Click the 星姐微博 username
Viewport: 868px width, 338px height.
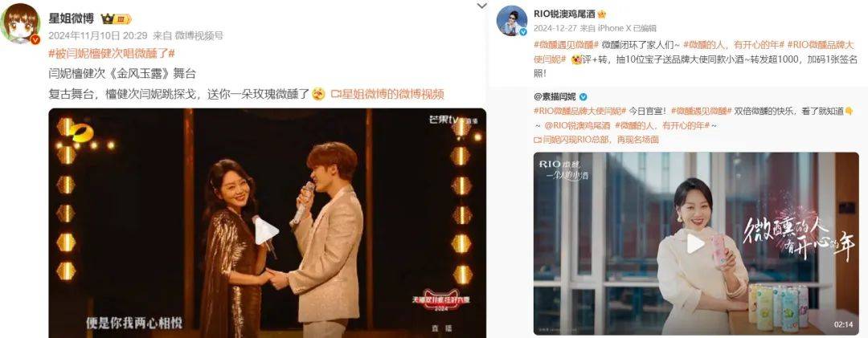coord(72,18)
